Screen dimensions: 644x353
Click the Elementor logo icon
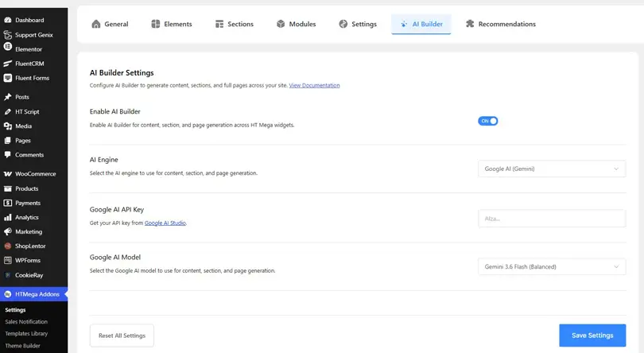pyautogui.click(x=7, y=47)
